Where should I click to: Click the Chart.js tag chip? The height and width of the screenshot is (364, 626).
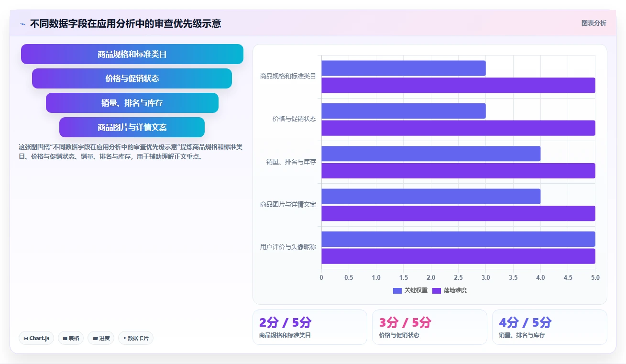pyautogui.click(x=36, y=338)
